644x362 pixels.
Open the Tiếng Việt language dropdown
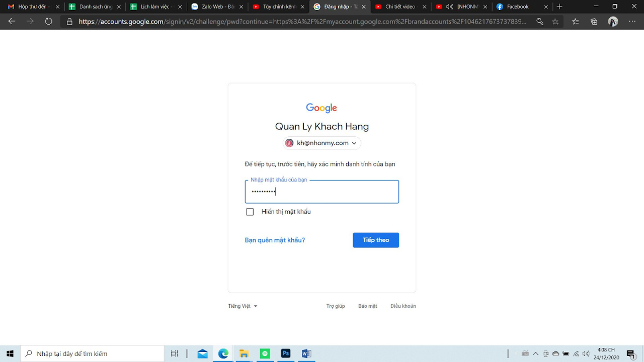[x=242, y=306]
